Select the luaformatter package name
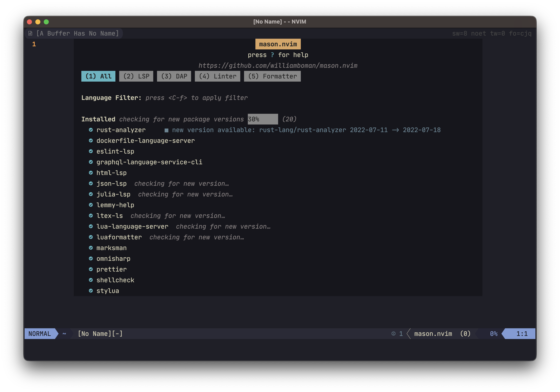 click(x=119, y=237)
